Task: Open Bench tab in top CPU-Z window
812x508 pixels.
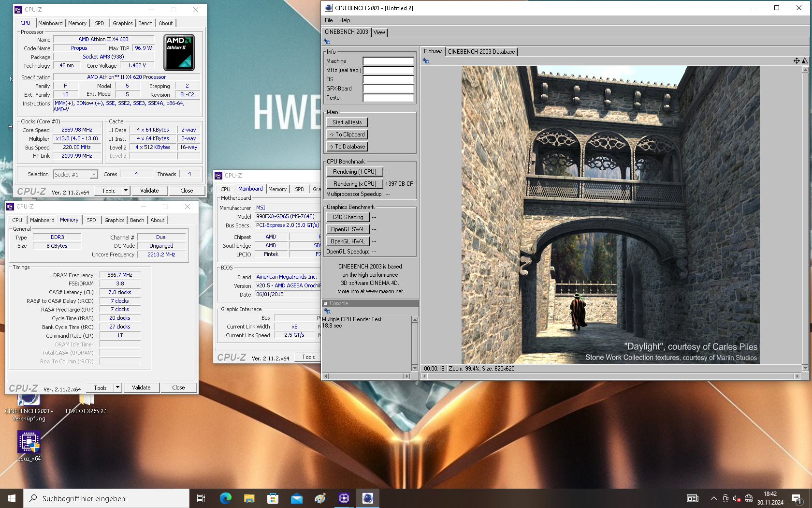Action: click(145, 23)
